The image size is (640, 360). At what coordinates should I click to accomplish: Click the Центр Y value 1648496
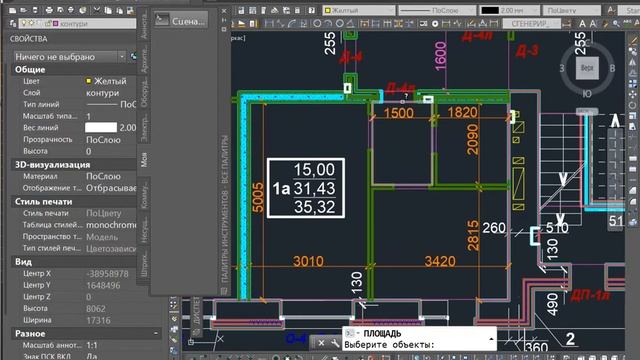[x=103, y=285]
